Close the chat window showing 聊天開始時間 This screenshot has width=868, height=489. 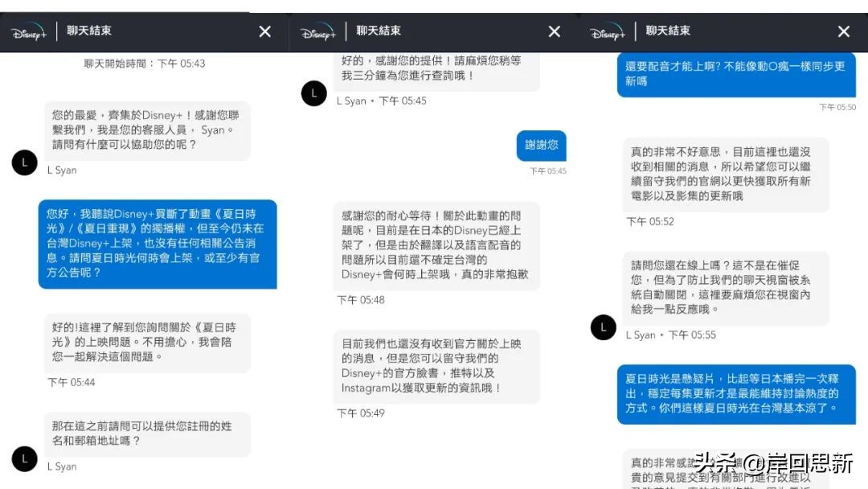pos(265,31)
